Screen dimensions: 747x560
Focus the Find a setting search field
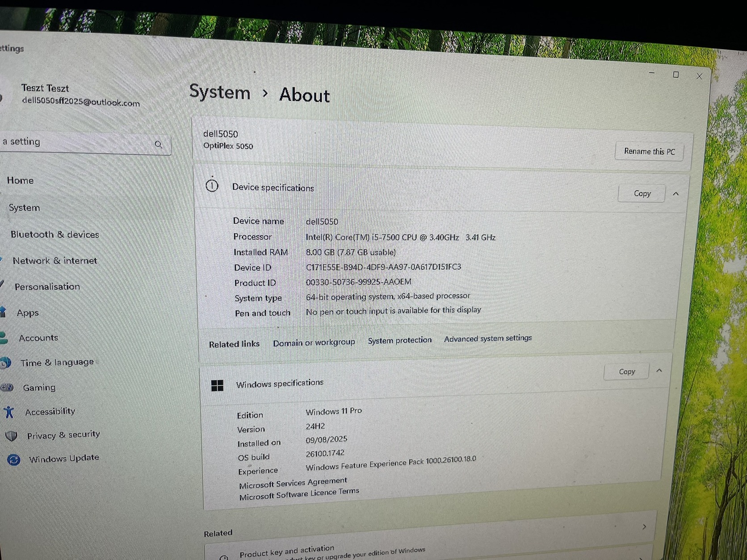(x=85, y=142)
